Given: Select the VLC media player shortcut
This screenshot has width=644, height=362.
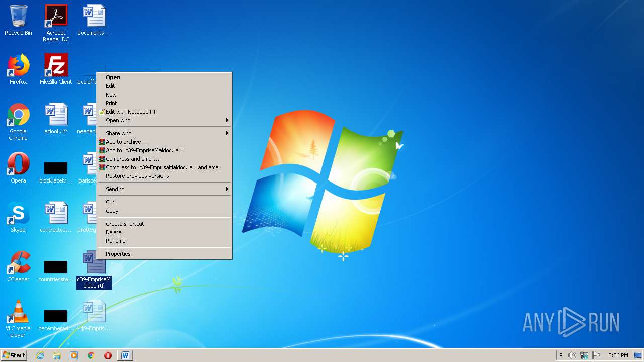Looking at the screenshot, I should coord(18,319).
